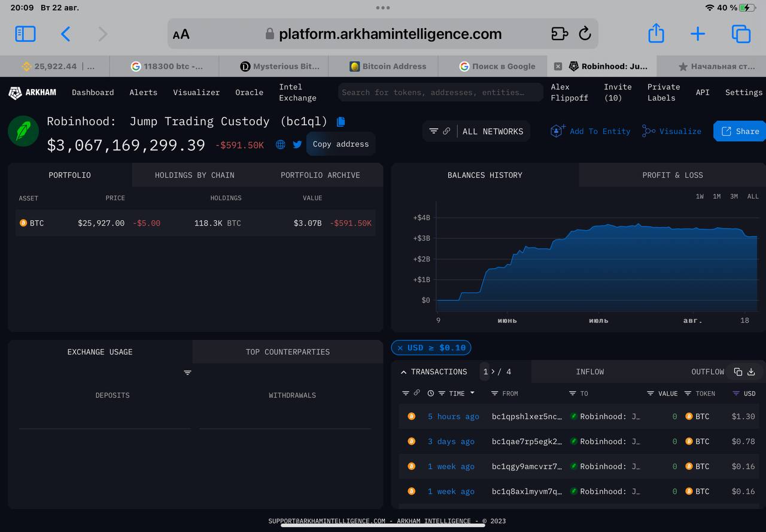Click Add To Entity link
The width and height of the screenshot is (766, 532).
(590, 131)
